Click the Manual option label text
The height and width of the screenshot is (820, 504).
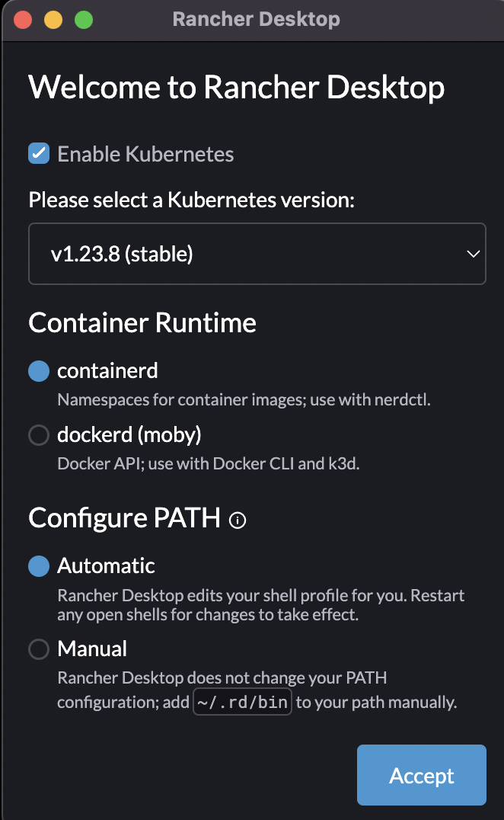(x=92, y=649)
